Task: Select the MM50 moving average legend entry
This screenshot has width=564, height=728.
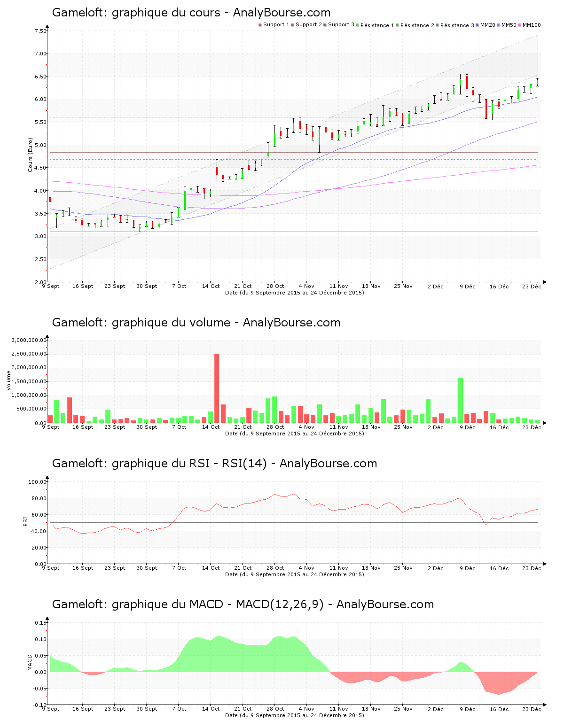Action: pyautogui.click(x=507, y=25)
